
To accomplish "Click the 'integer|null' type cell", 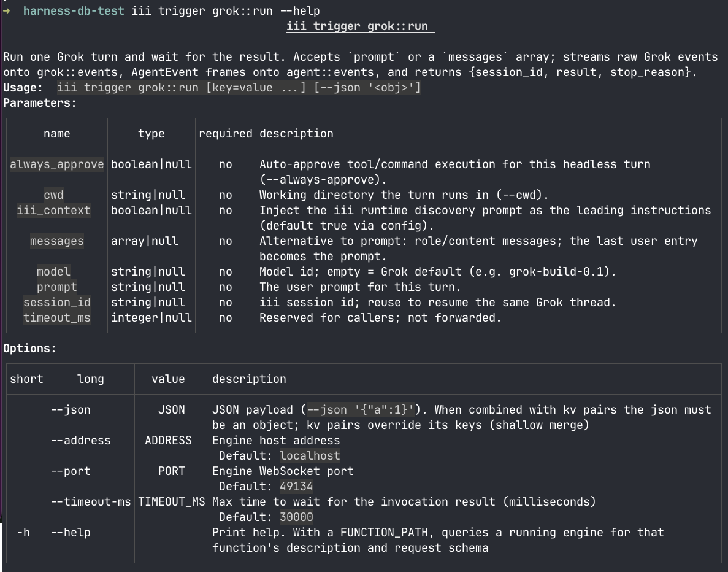I will (x=151, y=318).
